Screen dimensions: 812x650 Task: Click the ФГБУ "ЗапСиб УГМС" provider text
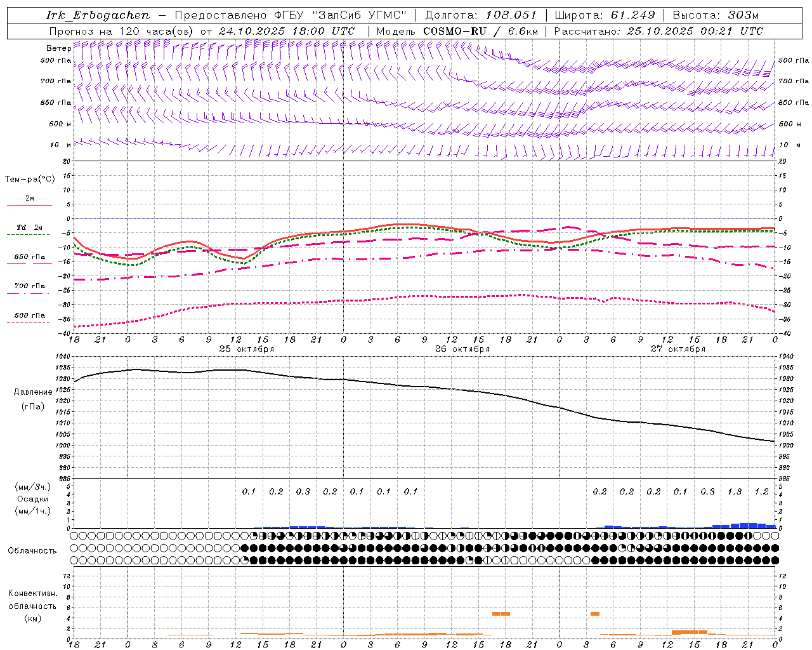340,15
